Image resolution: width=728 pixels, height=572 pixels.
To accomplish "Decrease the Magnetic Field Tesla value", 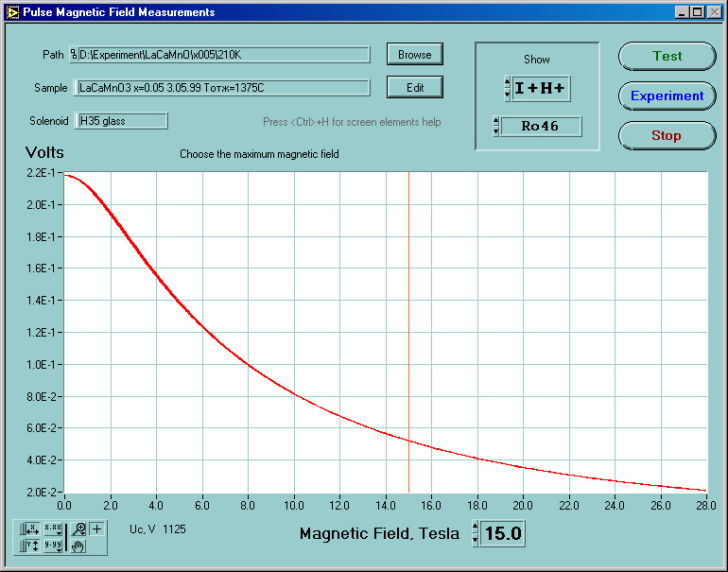I will pyautogui.click(x=475, y=540).
